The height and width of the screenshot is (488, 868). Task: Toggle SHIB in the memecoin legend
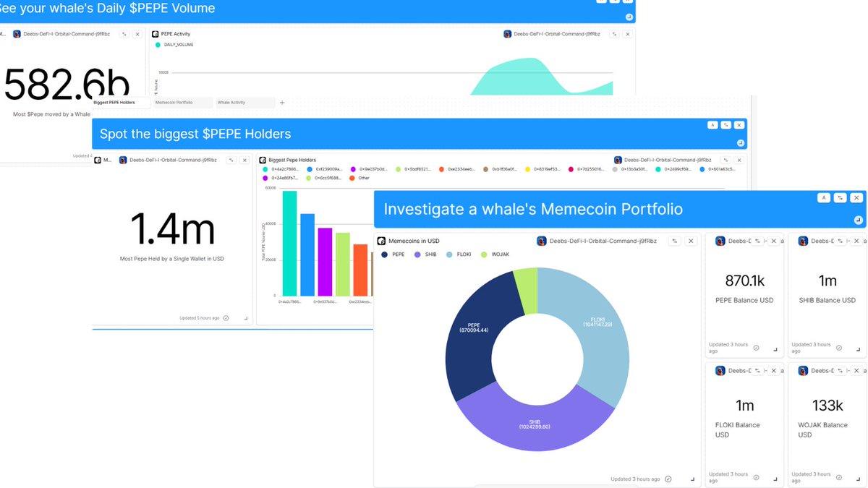tap(425, 254)
